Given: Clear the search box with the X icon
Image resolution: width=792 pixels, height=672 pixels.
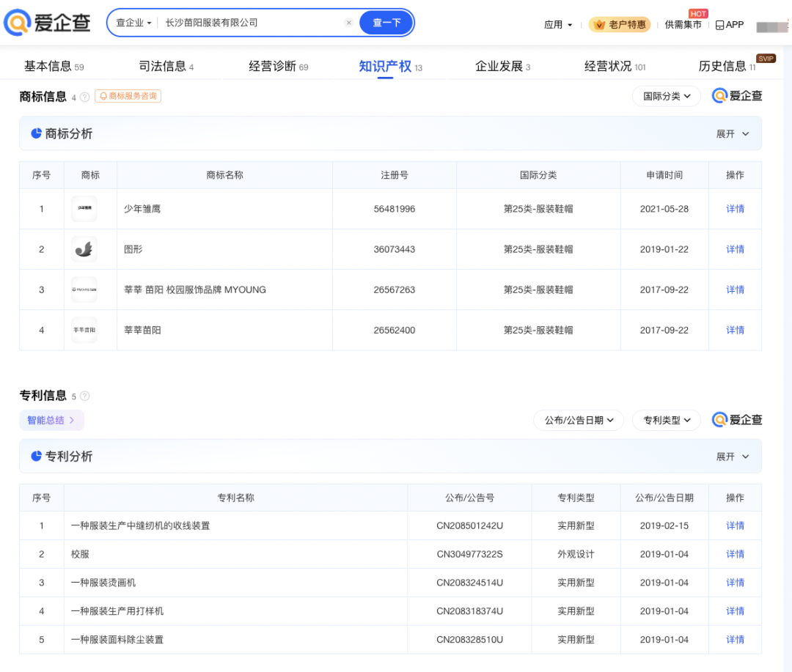Looking at the screenshot, I should coord(348,23).
